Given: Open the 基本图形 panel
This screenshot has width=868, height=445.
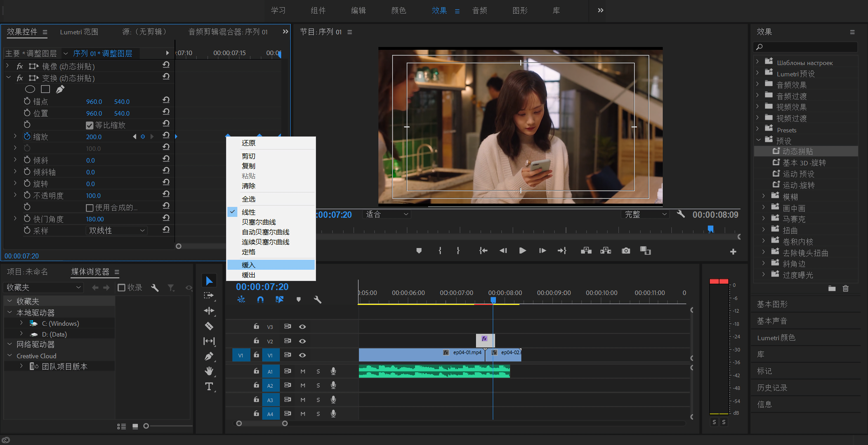Looking at the screenshot, I should (x=772, y=304).
